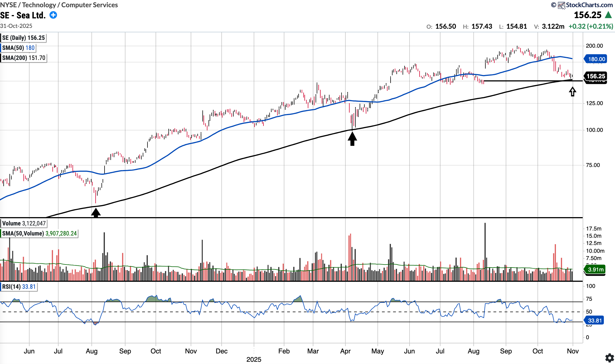Click the blue plus icon beside Sea Ltd.
The width and height of the screenshot is (615, 364).
[53, 15]
